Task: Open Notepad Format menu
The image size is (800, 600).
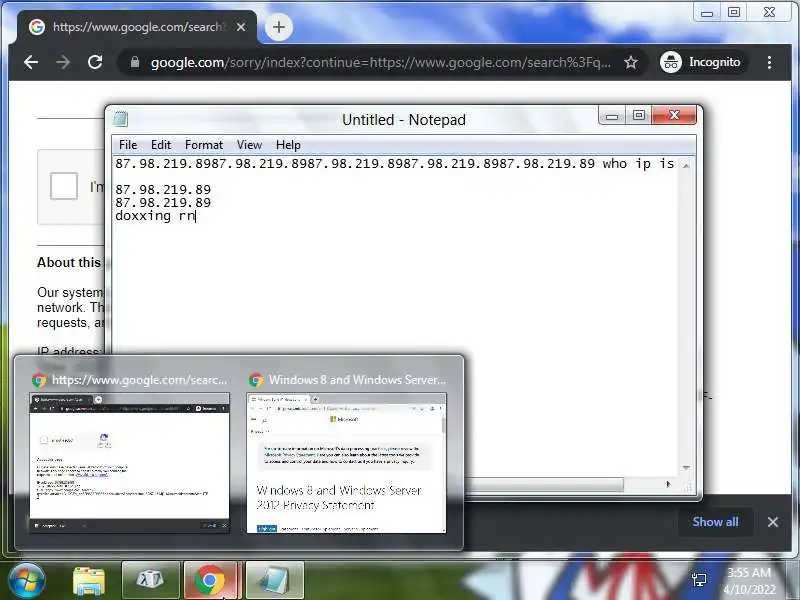Action: point(204,145)
